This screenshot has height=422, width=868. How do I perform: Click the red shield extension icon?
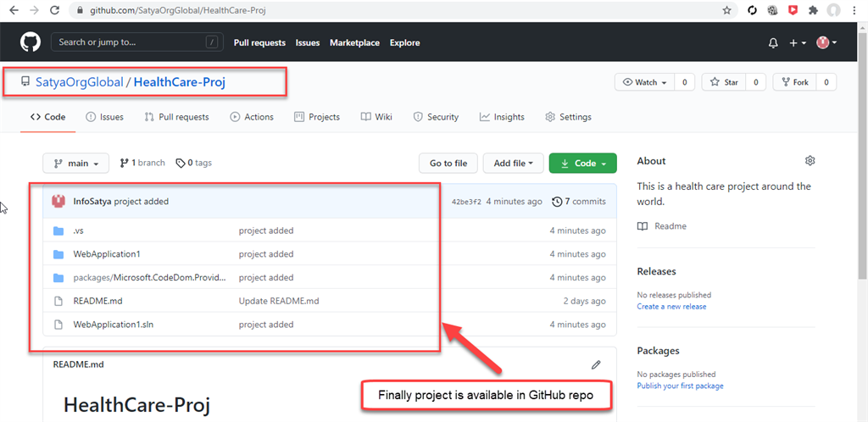pos(793,10)
